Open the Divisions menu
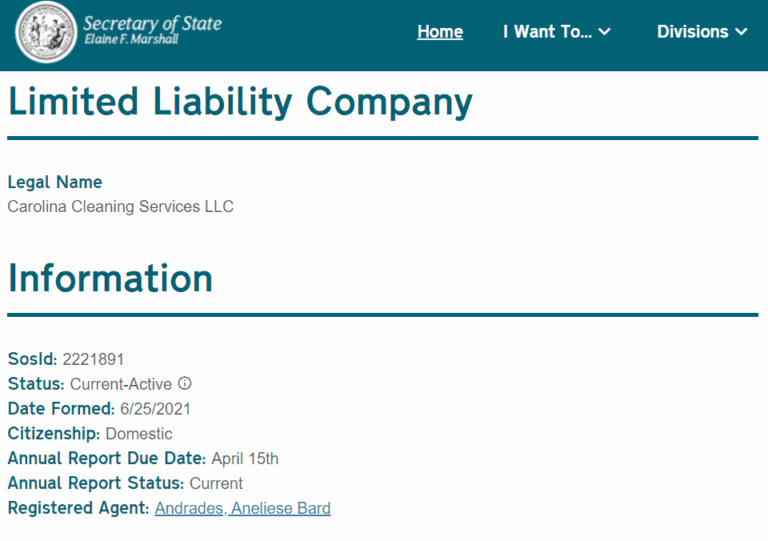This screenshot has width=768, height=541. point(692,32)
